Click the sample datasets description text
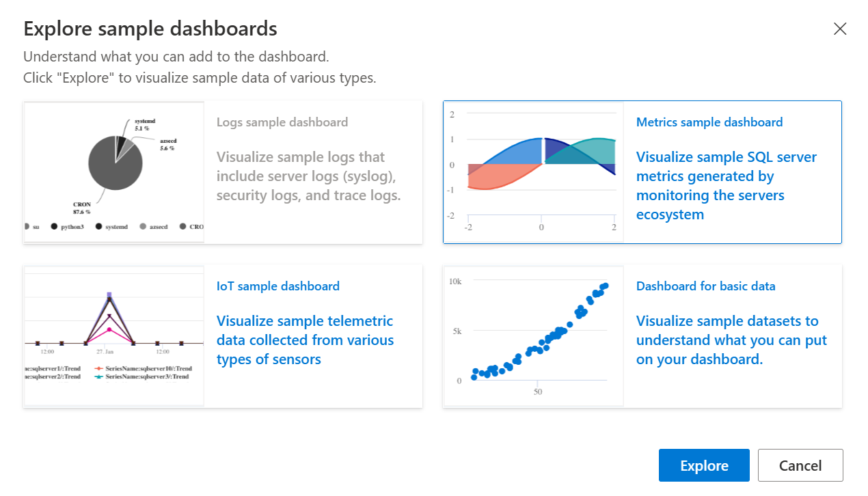 [x=731, y=340]
